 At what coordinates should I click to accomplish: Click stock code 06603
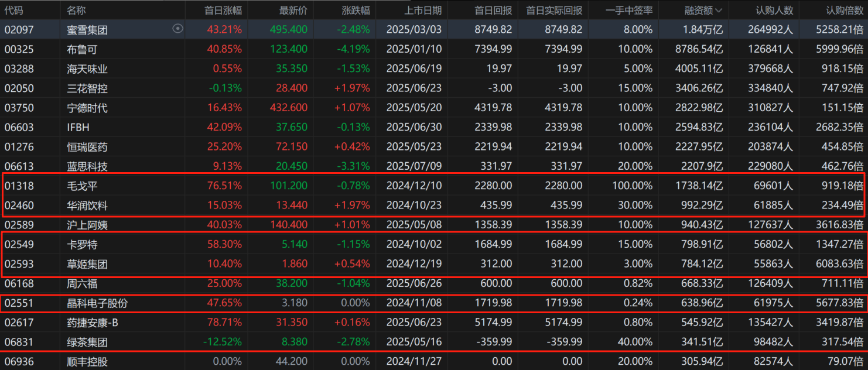19,127
